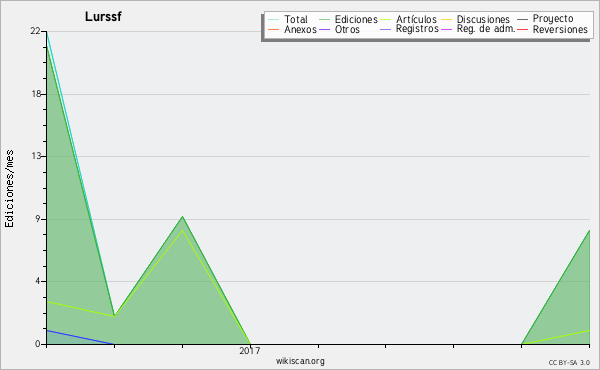Viewport: 600px width, 370px height.
Task: Click the y-axis value 13
Action: tap(36, 156)
